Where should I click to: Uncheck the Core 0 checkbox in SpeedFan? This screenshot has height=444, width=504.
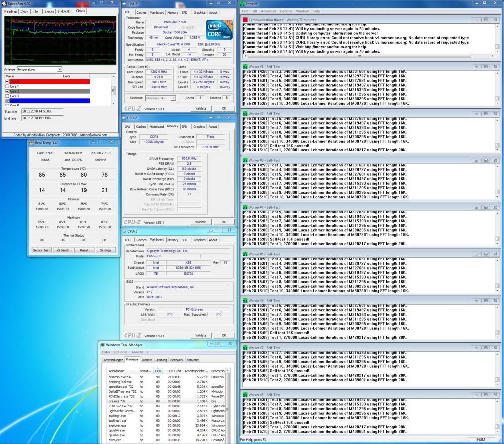7,82
